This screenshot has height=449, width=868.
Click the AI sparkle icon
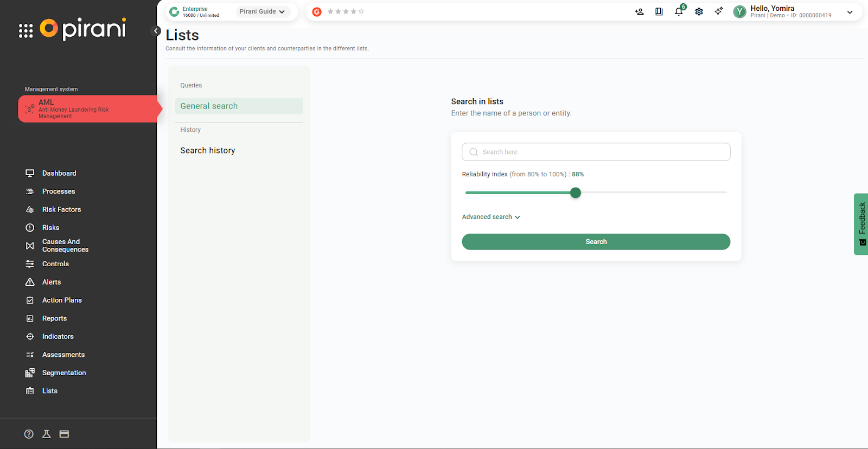[719, 11]
